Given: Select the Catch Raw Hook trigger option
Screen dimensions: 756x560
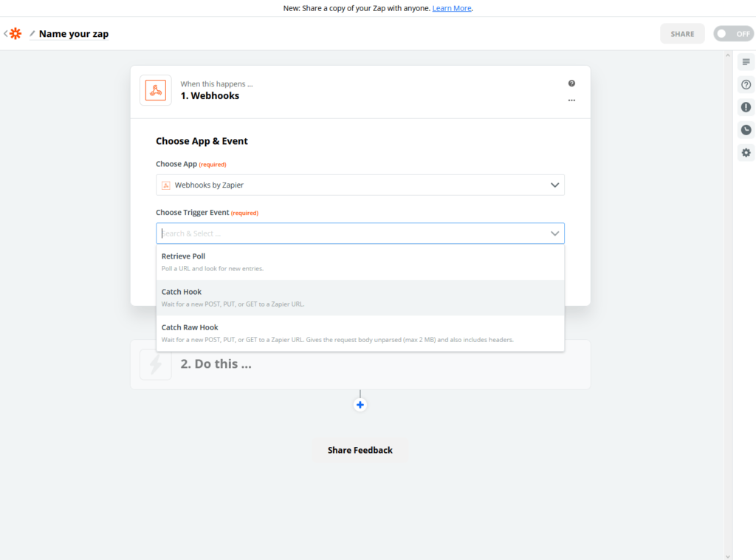Looking at the screenshot, I should (x=360, y=333).
